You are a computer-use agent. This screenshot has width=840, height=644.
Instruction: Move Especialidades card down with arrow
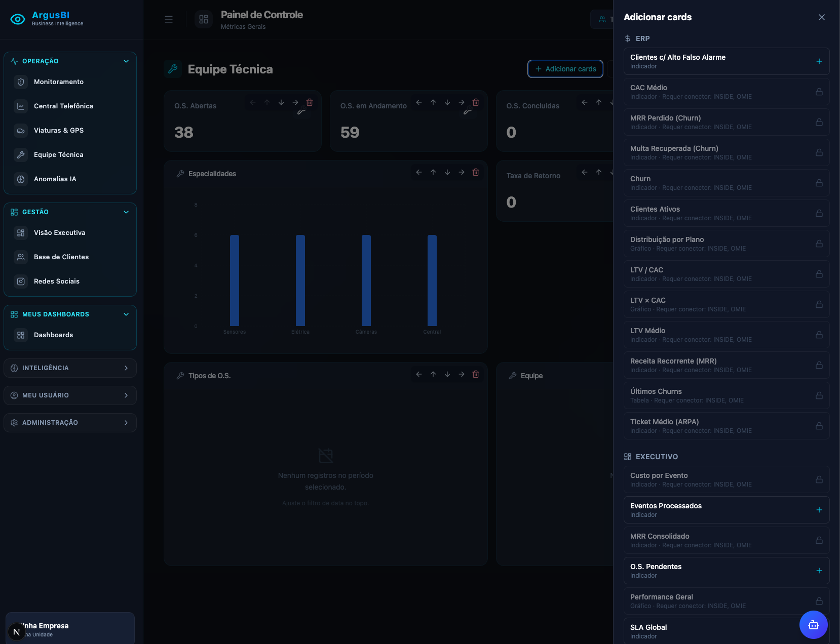(447, 172)
